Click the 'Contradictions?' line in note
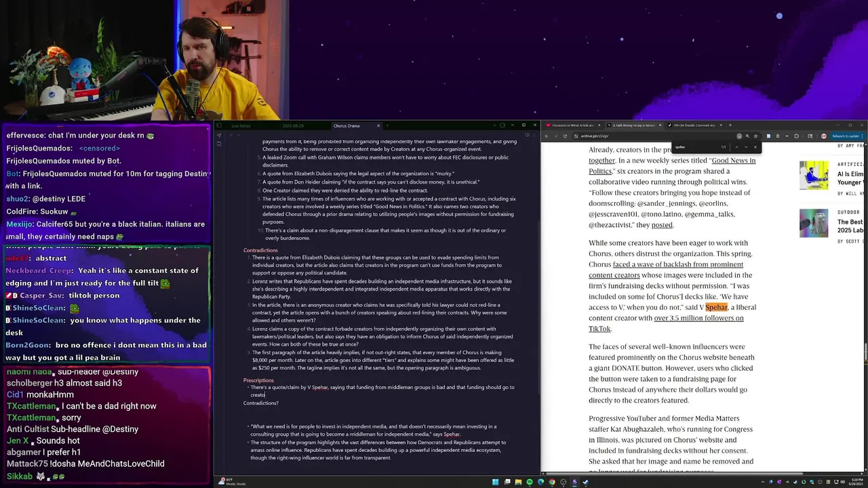The image size is (868, 488). 261,403
